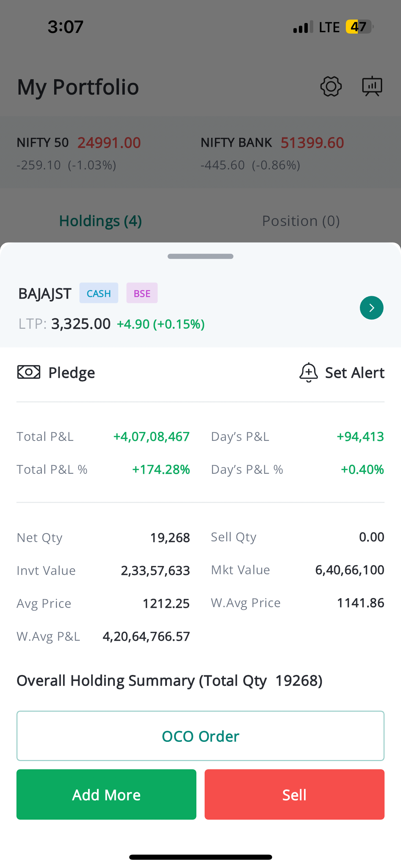Switch to Position (0) tab
This screenshot has height=868, width=401.
point(301,221)
